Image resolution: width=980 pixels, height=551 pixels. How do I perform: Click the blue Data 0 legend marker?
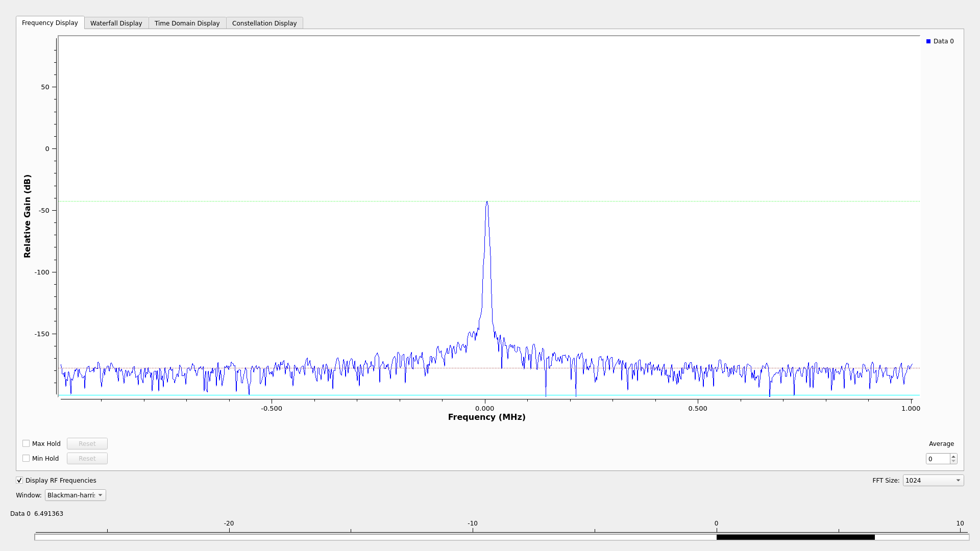(x=928, y=41)
